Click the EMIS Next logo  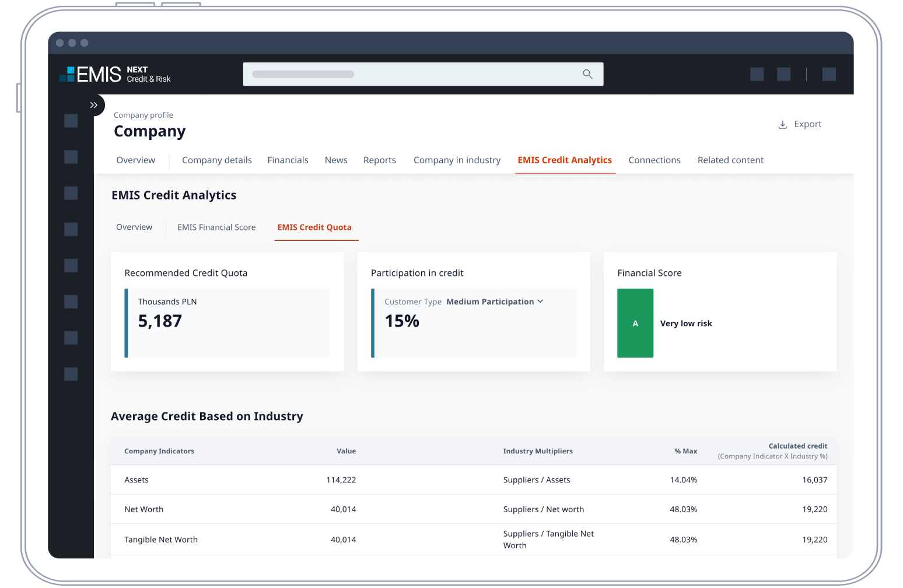(115, 75)
